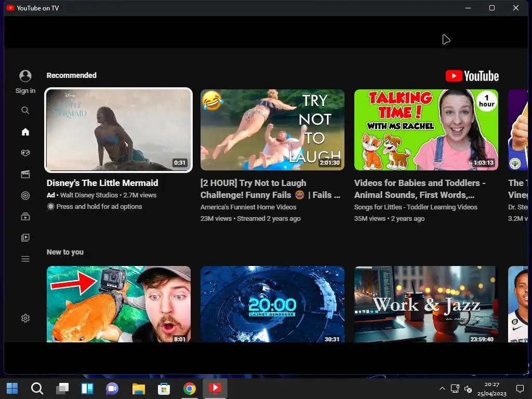Open File Explorer on the taskbar
This screenshot has height=399, width=532.
point(138,389)
